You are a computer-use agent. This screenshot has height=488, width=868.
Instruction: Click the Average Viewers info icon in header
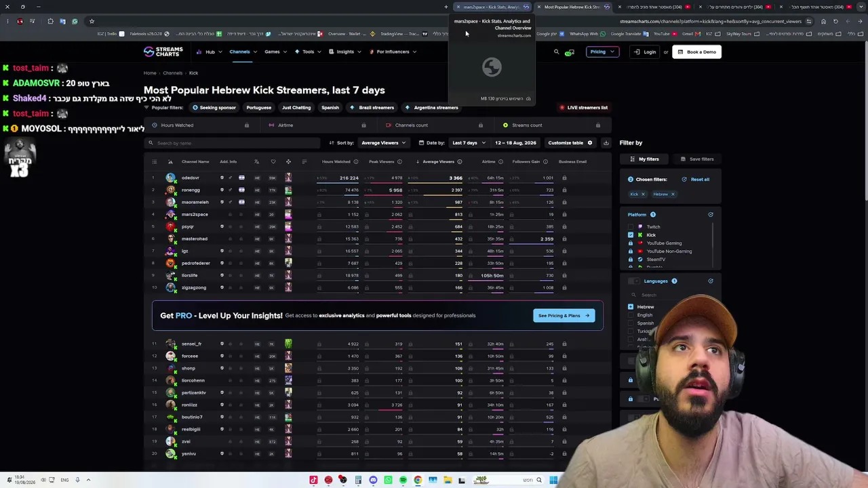coord(460,161)
